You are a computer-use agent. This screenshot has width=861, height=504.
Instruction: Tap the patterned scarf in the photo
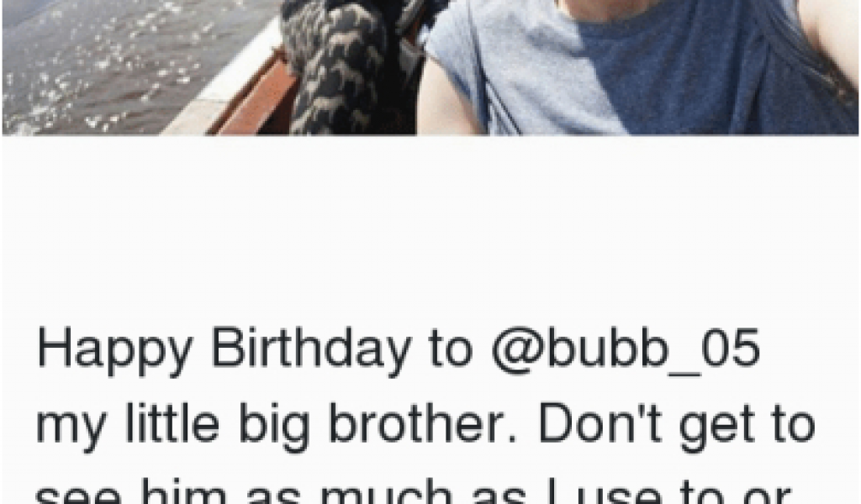click(351, 66)
